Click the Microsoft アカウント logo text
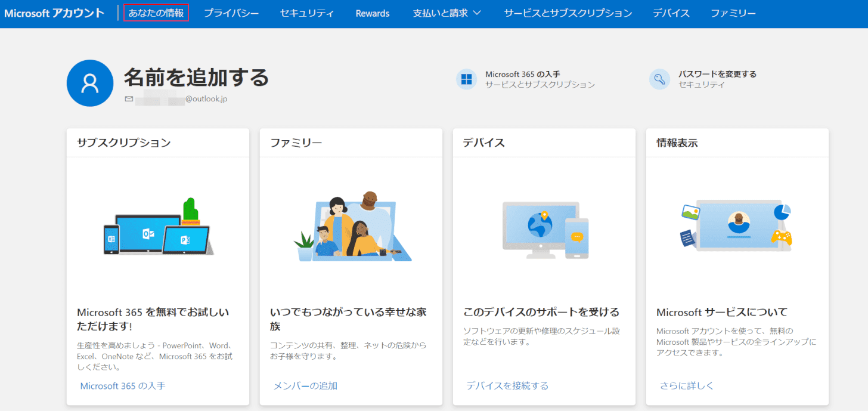 (x=54, y=13)
